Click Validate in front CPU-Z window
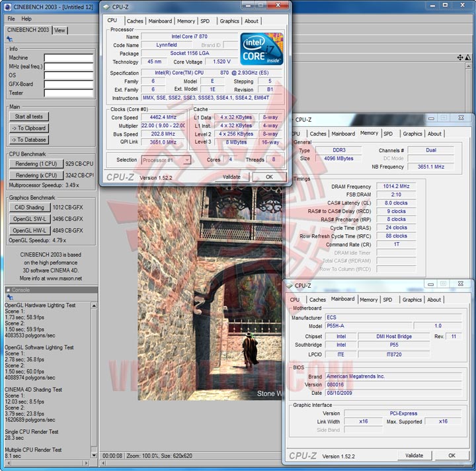The width and height of the screenshot is (476, 471). (231, 177)
